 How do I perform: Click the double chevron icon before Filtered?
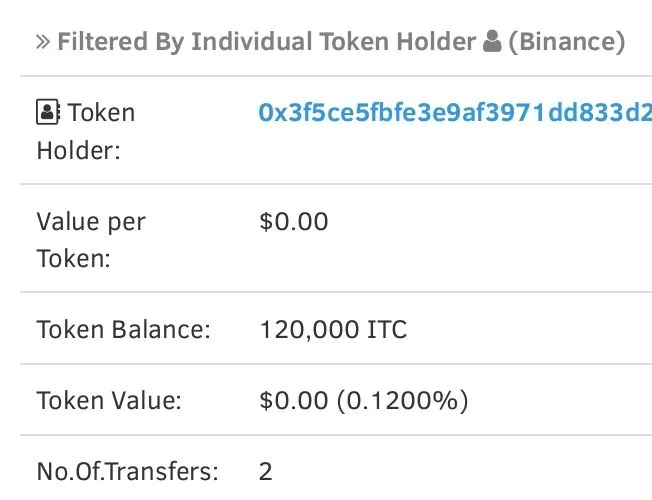pyautogui.click(x=43, y=42)
